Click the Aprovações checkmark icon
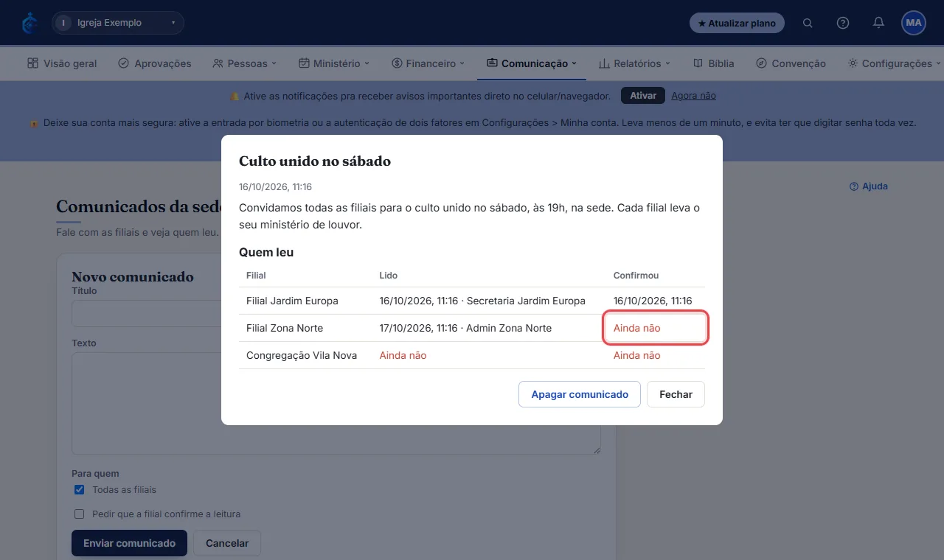This screenshot has height=560, width=944. click(x=124, y=63)
